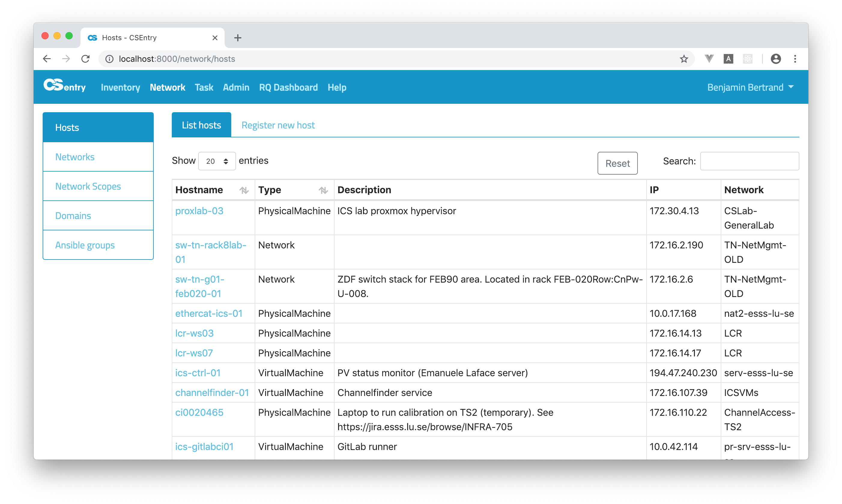Open the Inventory menu in the navbar

click(120, 87)
